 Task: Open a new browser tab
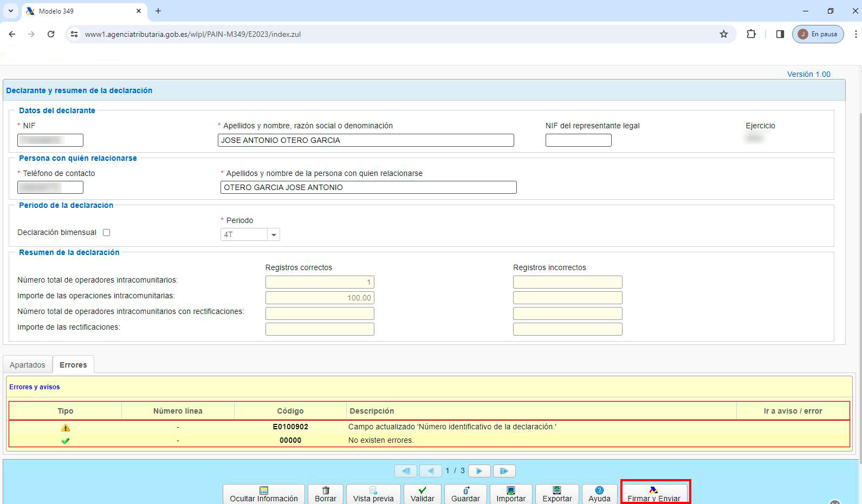point(158,11)
